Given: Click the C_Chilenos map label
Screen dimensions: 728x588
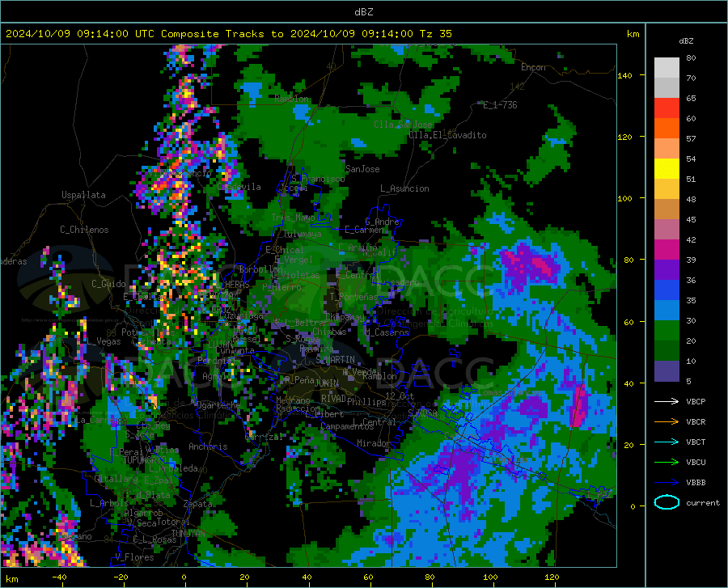Looking at the screenshot, I should pyautogui.click(x=84, y=230).
